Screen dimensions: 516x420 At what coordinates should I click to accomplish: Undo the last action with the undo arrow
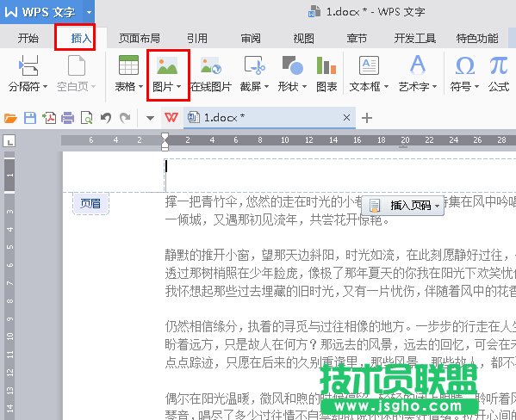[106, 118]
